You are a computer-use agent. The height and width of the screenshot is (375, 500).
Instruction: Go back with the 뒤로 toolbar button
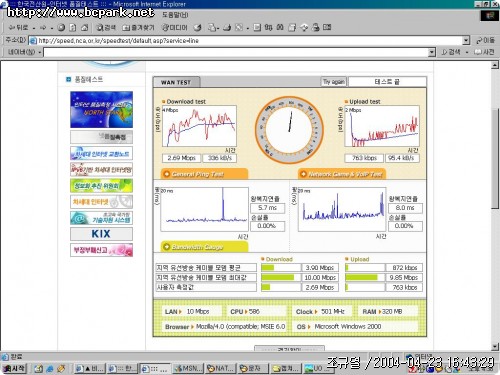coord(18,28)
